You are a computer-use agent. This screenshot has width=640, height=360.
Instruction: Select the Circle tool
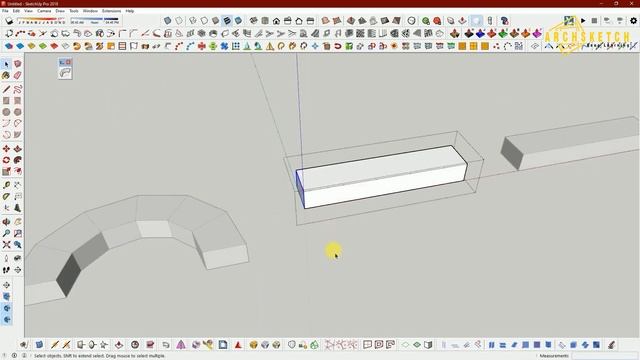point(6,112)
